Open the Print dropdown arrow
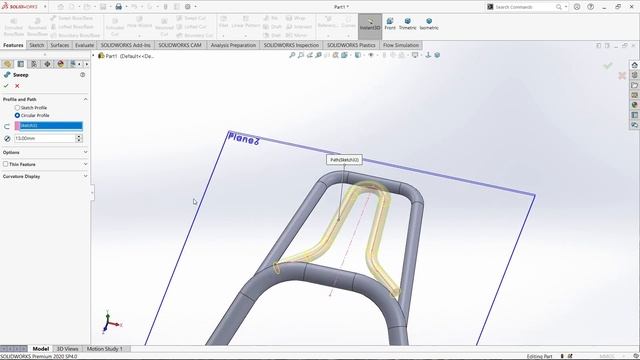The height and width of the screenshot is (360, 640). coord(126,7)
